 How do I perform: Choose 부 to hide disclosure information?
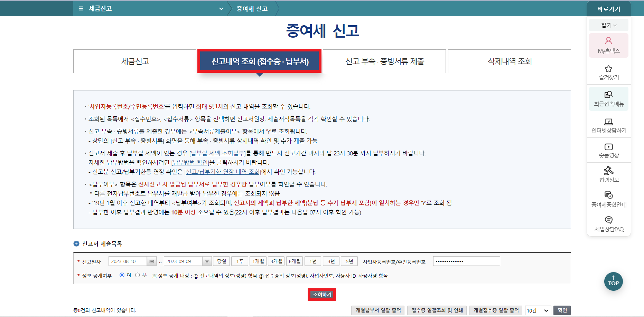(137, 275)
